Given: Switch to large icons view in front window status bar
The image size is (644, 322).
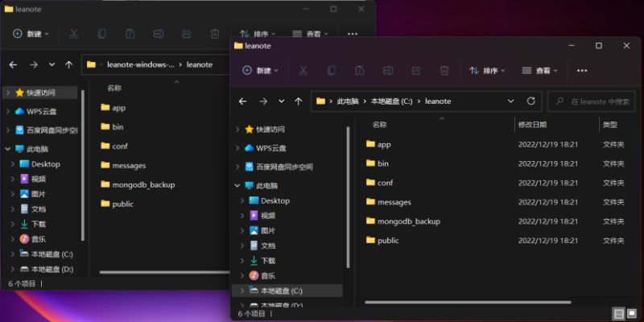Looking at the screenshot, I should point(632,314).
